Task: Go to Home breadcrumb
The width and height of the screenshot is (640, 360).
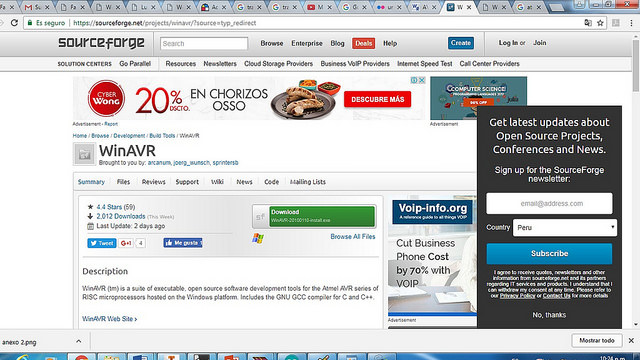Action: [80, 136]
